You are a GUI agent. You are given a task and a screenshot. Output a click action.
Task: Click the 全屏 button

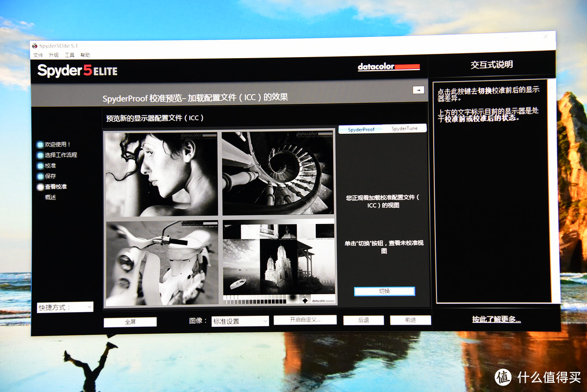[130, 322]
